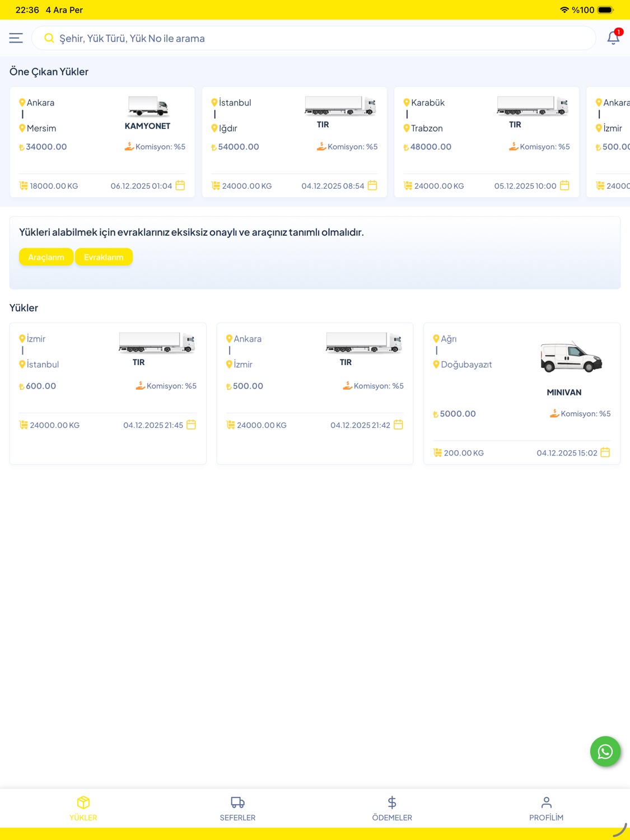
Task: Tap Mersim destination text
Action: click(41, 128)
